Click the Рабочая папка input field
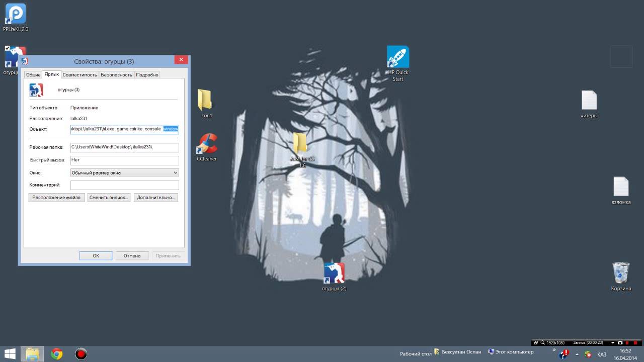 click(x=125, y=147)
